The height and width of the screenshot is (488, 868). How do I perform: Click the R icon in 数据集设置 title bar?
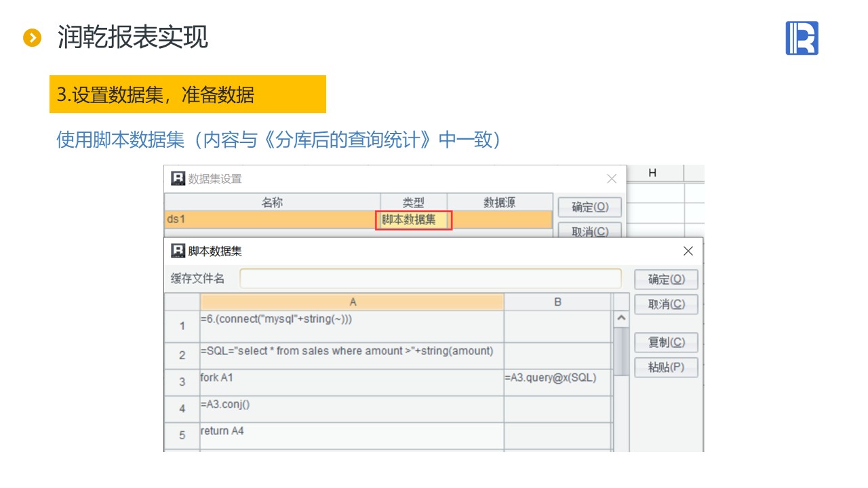pos(178,179)
